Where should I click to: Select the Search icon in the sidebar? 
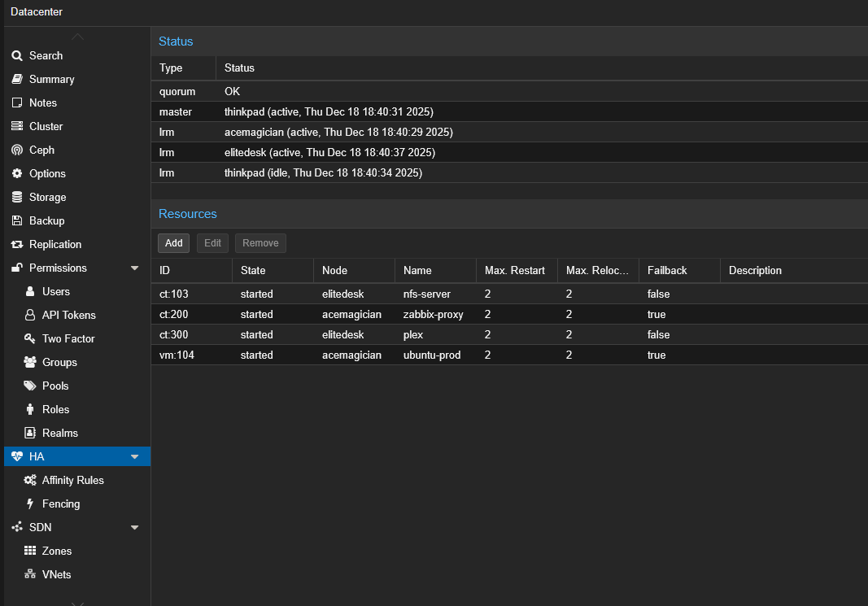pyautogui.click(x=46, y=55)
